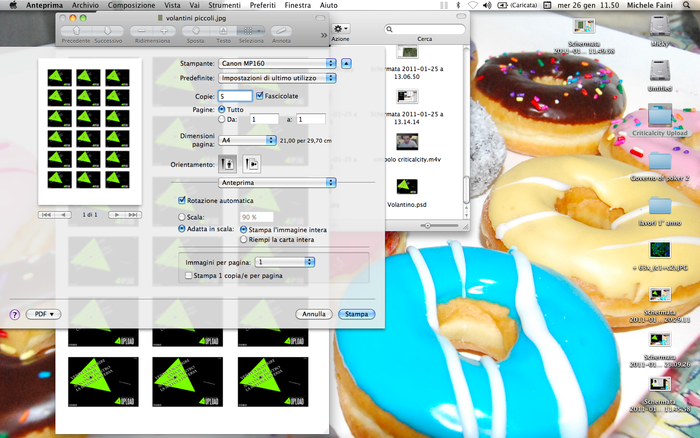The width and height of the screenshot is (700, 438).
Task: Select landscape orientation icon
Action: pyautogui.click(x=251, y=164)
